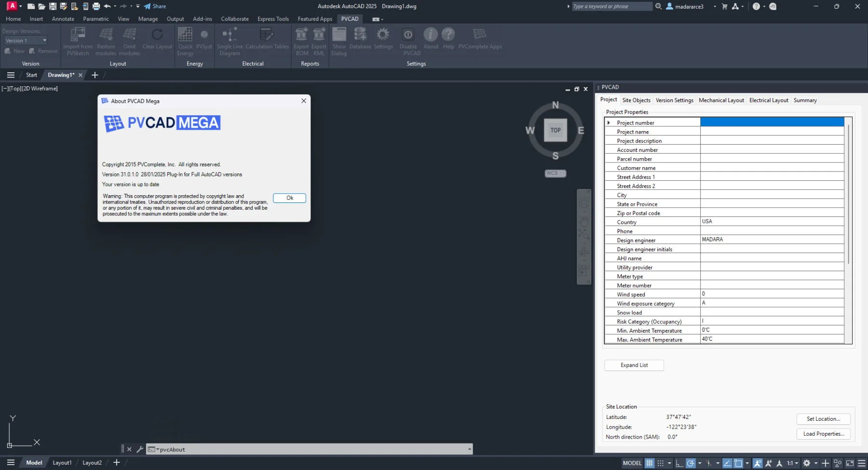Viewport: 868px width, 470px height.
Task: Open the Site Objects tab in PVCAD panel
Action: [x=636, y=100]
